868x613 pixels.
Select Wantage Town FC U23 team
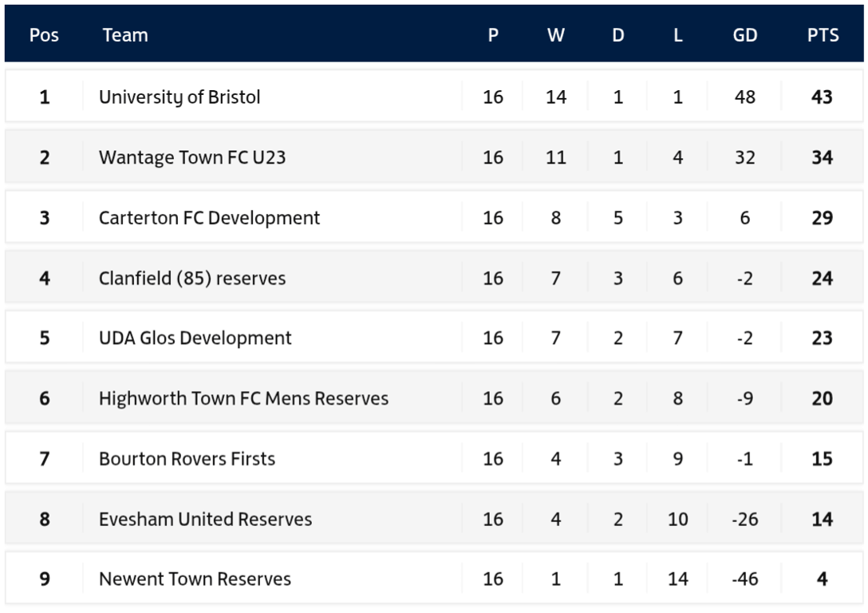192,157
